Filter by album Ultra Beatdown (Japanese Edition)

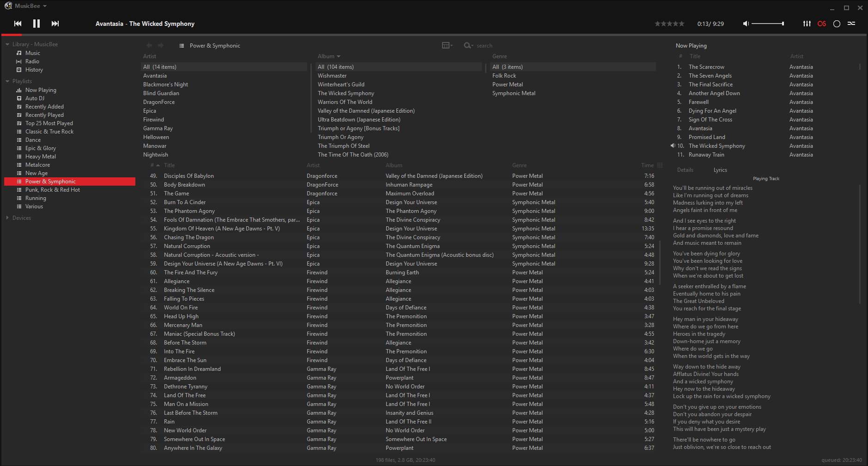coord(359,120)
